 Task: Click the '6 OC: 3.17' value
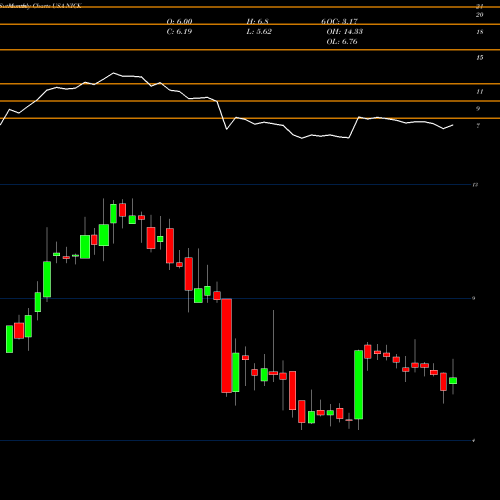(339, 22)
